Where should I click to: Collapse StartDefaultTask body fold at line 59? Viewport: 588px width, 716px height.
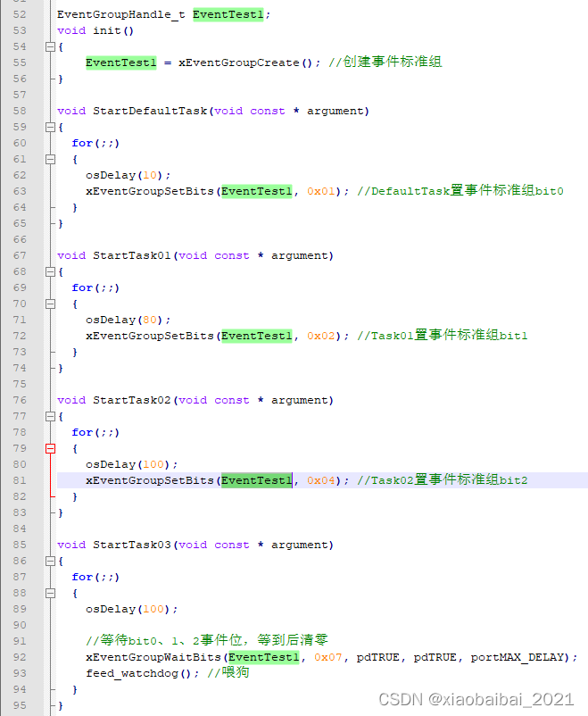tap(50, 127)
